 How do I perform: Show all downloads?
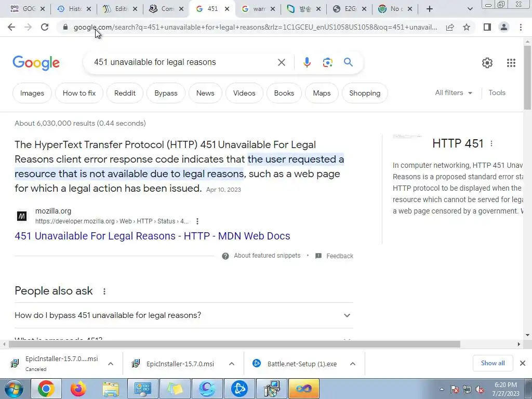click(x=493, y=363)
